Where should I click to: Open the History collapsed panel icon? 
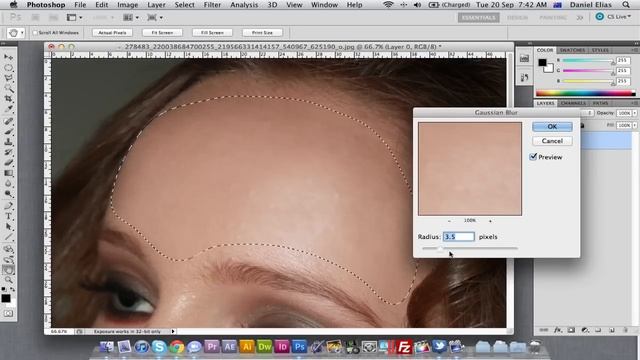(524, 77)
